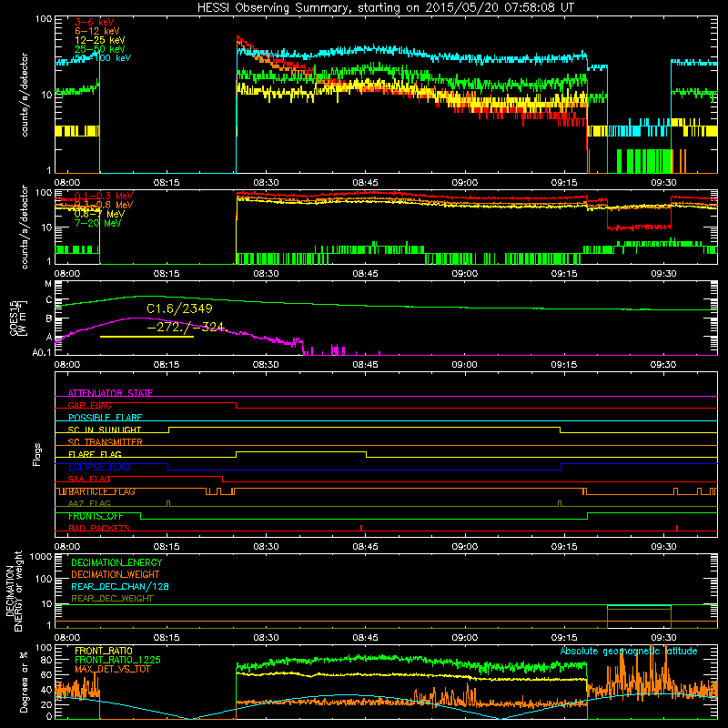Screen dimensions: 728x728
Task: Select the ECLIPSE_FLAG label
Action: pyautogui.click(x=99, y=467)
